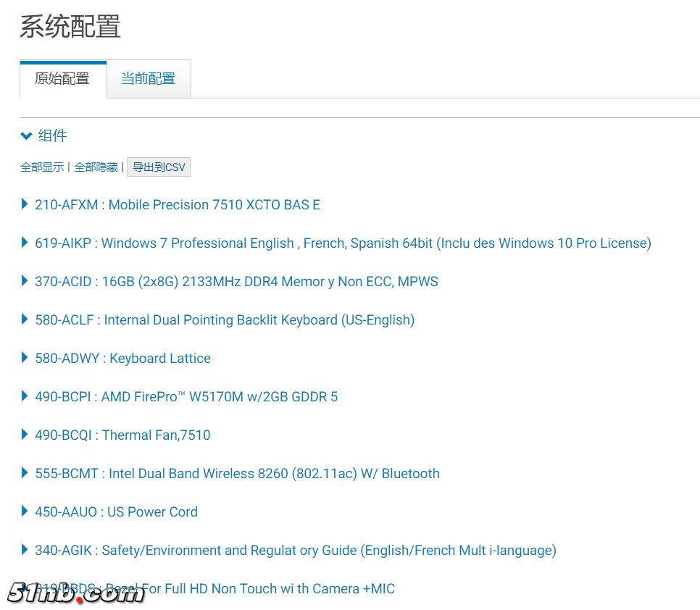This screenshot has width=700, height=610.
Task: Expand the 370-ACID memory item arrow
Action: 25,281
